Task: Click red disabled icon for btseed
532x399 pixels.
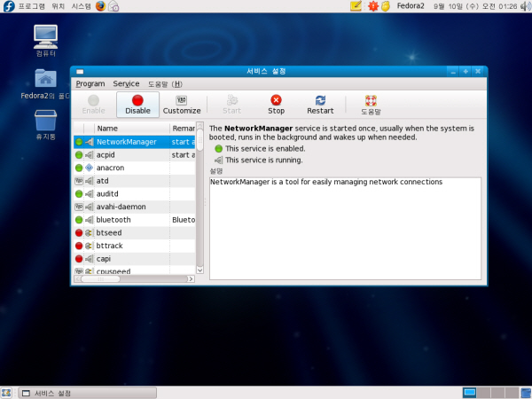Action: coord(79,232)
